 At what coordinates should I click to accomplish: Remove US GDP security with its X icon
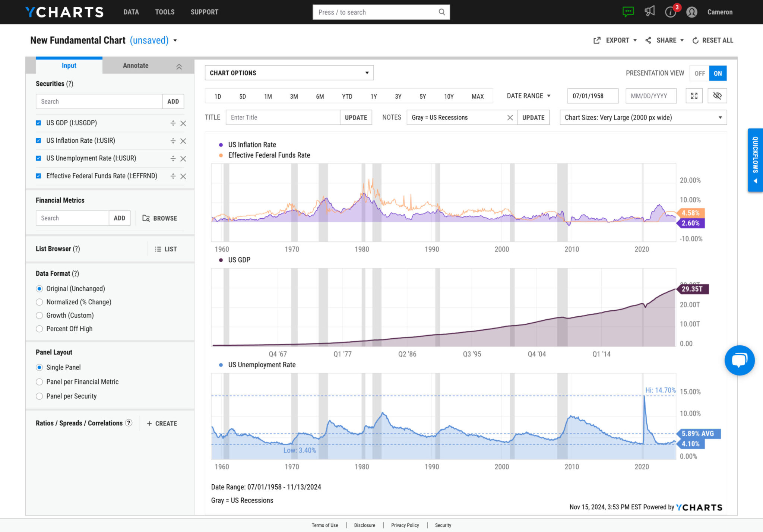[x=183, y=123]
